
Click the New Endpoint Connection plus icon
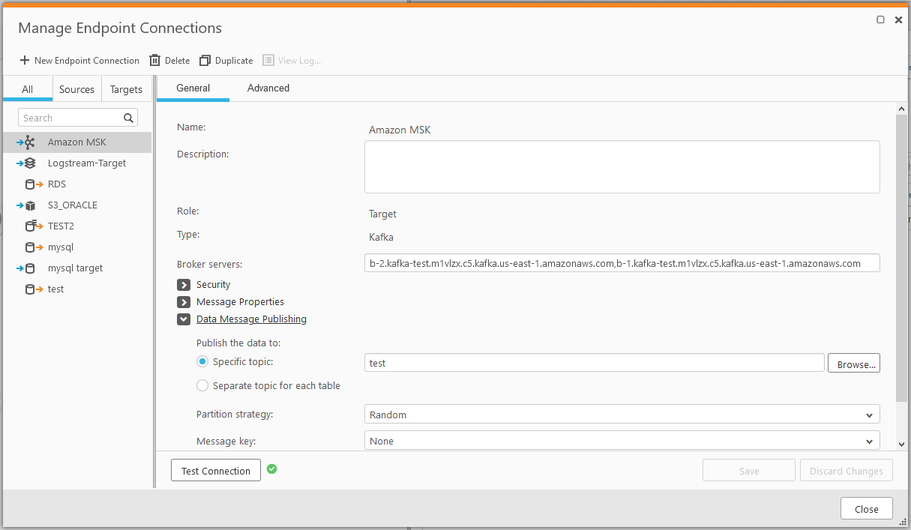(24, 60)
